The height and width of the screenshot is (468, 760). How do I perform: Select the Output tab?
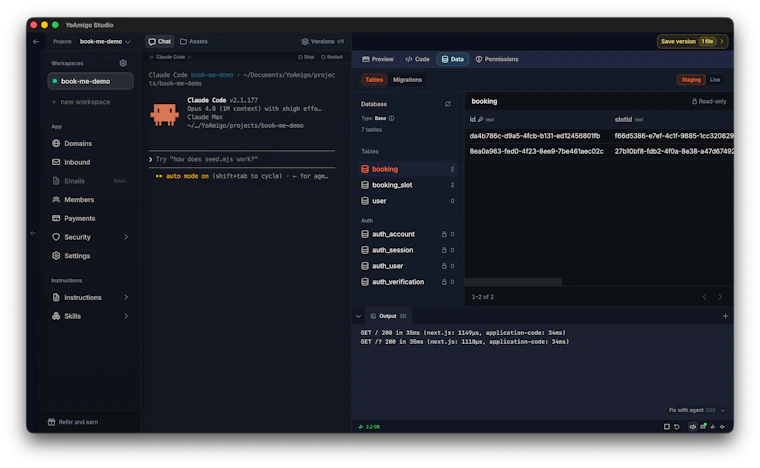(x=388, y=316)
